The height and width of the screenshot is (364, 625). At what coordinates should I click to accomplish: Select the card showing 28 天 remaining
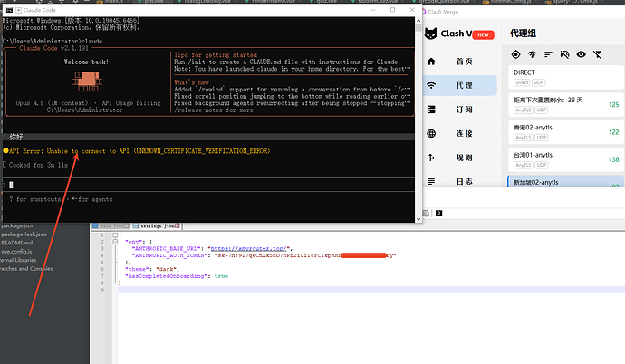tap(565, 105)
